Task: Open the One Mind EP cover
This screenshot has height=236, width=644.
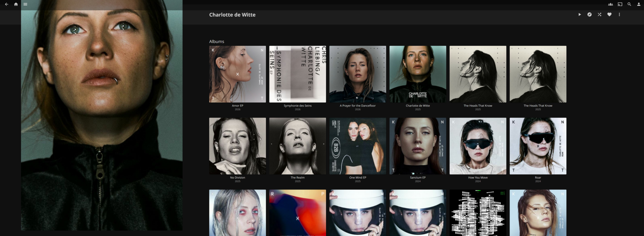Action: [358, 146]
